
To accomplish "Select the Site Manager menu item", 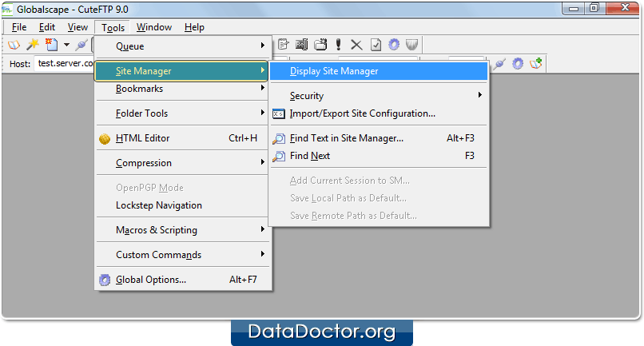I will pyautogui.click(x=181, y=70).
